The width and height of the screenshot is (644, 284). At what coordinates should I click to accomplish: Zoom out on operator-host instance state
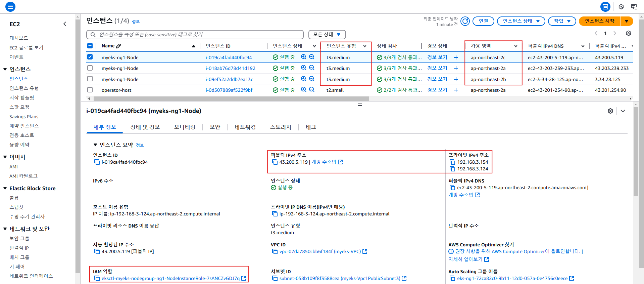(x=312, y=90)
